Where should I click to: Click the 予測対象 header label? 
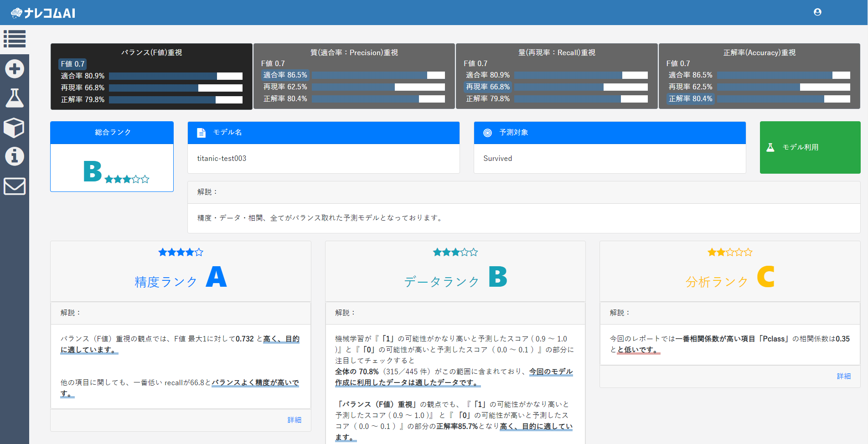514,133
